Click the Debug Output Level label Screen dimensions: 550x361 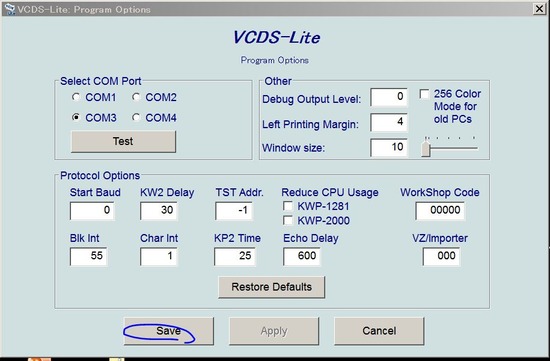pyautogui.click(x=311, y=99)
